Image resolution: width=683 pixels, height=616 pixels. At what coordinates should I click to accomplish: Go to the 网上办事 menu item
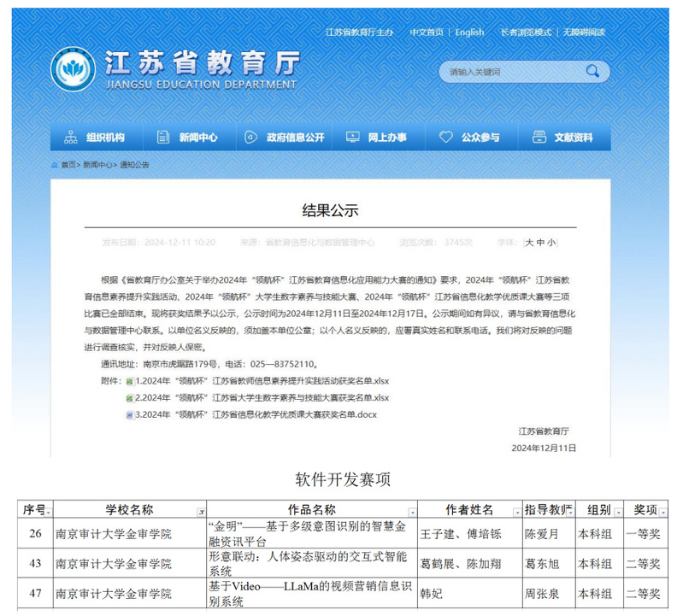click(377, 138)
